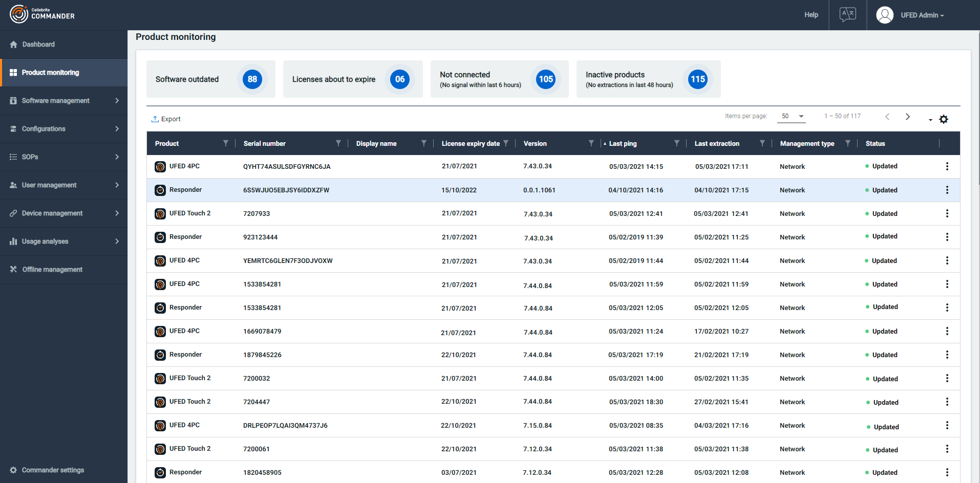Open Commander settings
Viewport: 980px width, 483px height.
(x=47, y=470)
